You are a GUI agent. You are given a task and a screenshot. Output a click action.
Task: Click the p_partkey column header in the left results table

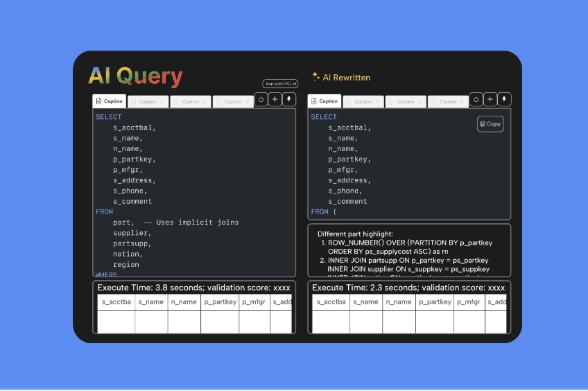(x=220, y=302)
